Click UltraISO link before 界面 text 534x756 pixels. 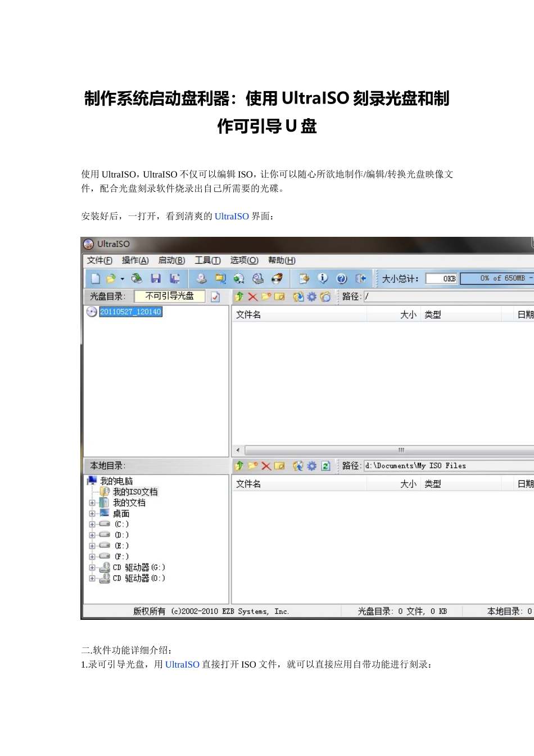232,216
